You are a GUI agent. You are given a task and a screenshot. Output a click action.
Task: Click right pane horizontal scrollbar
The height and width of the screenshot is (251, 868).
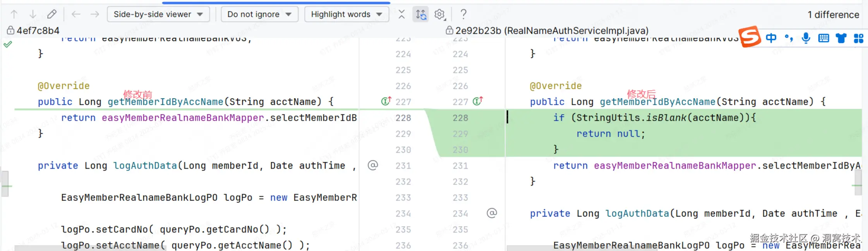[x=582, y=248]
